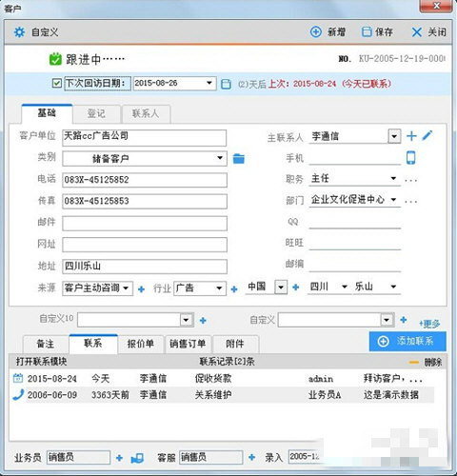Open the 备注 tab
The height and width of the screenshot is (476, 457).
pos(46,344)
